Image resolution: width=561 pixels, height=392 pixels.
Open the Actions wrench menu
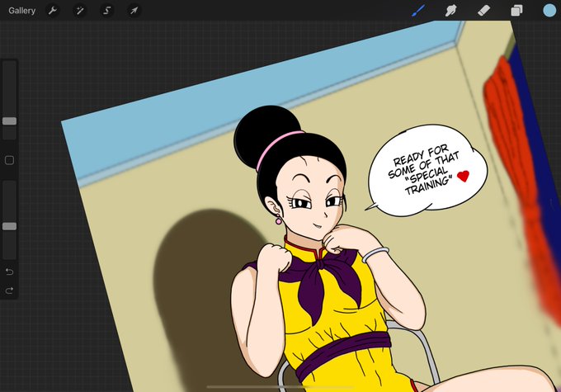[53, 11]
